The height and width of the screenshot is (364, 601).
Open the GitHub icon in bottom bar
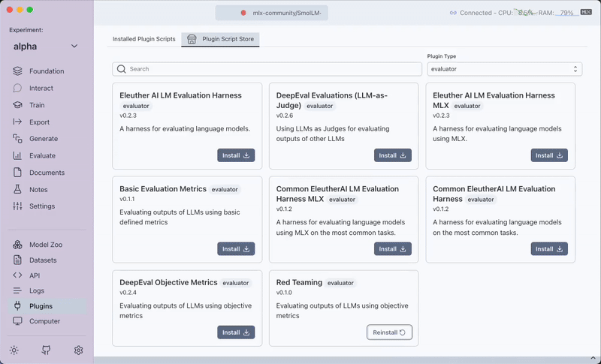(x=46, y=350)
